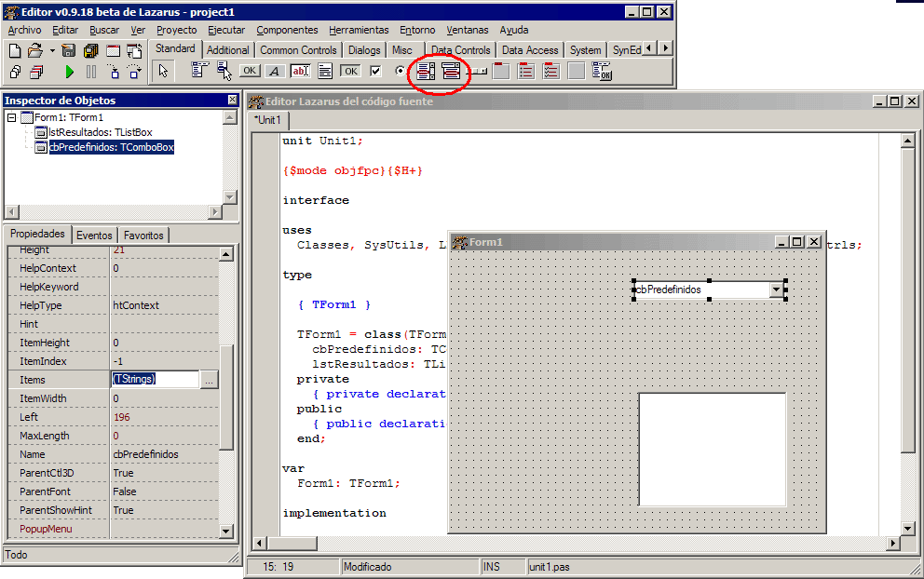Click the Name property value cbPredefinidos
This screenshot has height=579, width=924.
point(164,454)
